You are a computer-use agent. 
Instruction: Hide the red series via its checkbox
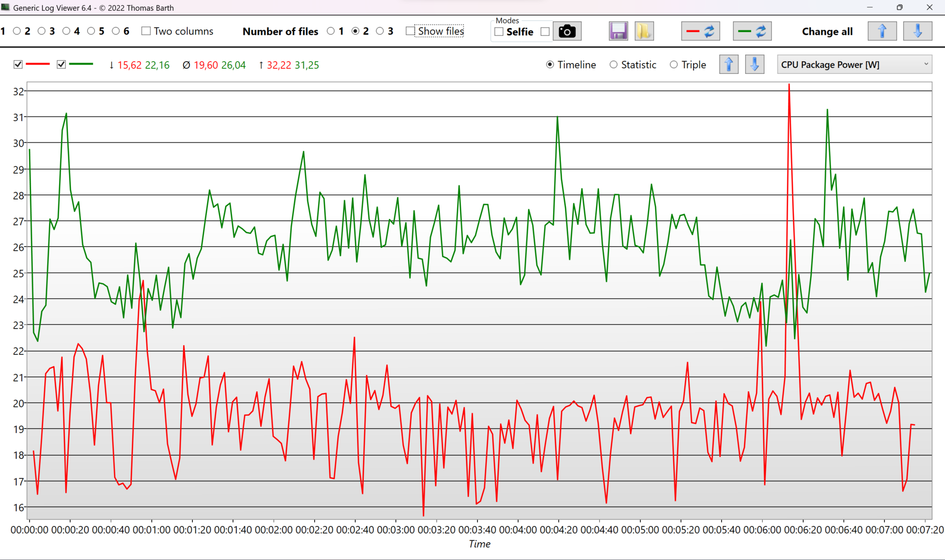pyautogui.click(x=18, y=64)
